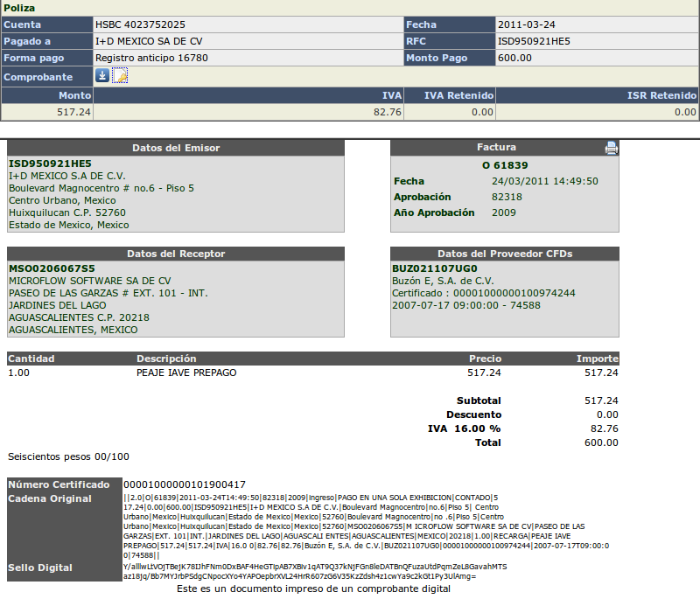The width and height of the screenshot is (700, 599).
Task: Select the RFC value in the Poliza table
Action: (534, 41)
